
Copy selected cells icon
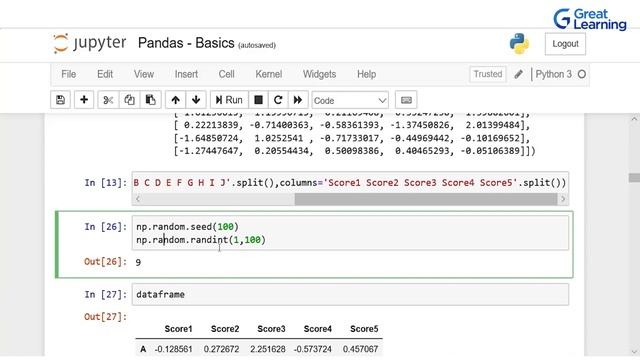129,100
